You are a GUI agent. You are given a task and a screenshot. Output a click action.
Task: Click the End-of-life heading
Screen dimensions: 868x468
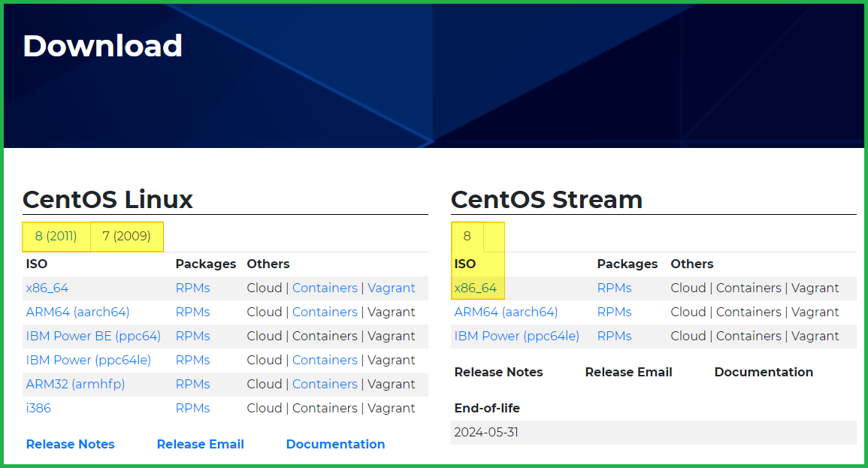487,408
